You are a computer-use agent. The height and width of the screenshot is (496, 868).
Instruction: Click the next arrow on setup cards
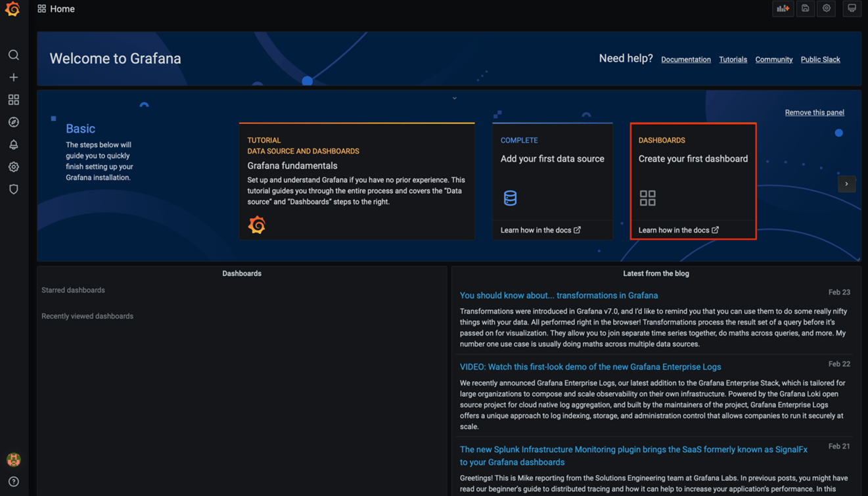click(846, 184)
